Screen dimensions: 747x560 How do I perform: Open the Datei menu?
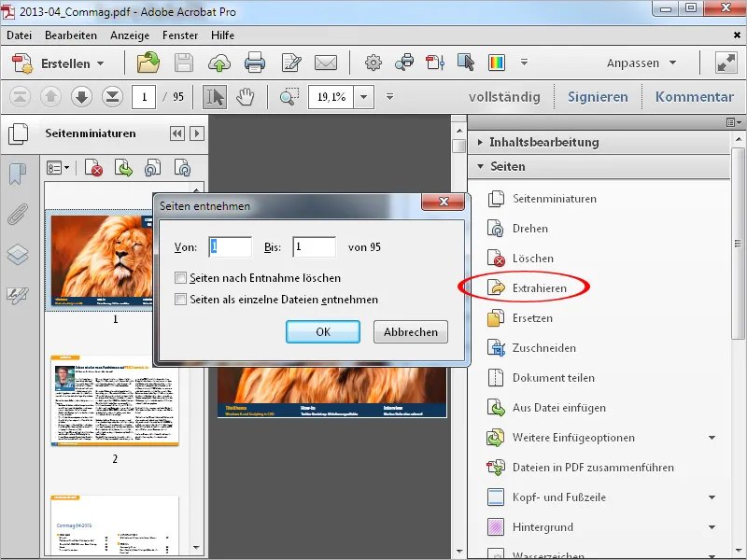(x=19, y=35)
